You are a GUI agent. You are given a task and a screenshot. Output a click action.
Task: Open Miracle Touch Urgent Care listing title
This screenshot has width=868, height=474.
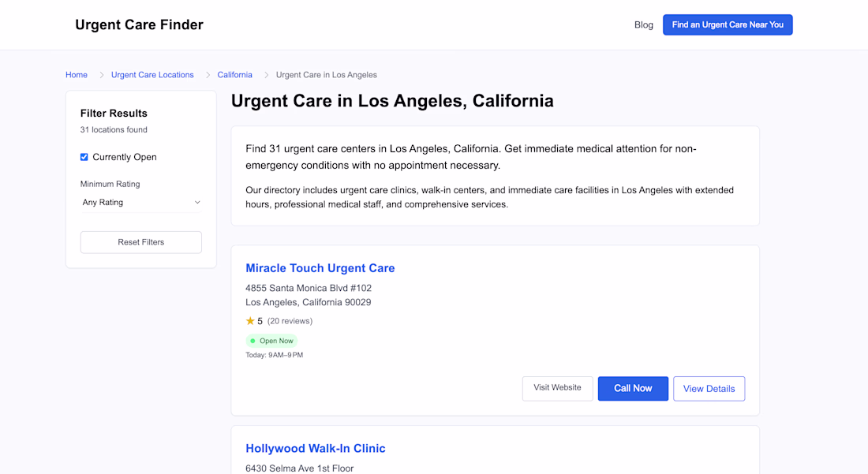pyautogui.click(x=320, y=268)
